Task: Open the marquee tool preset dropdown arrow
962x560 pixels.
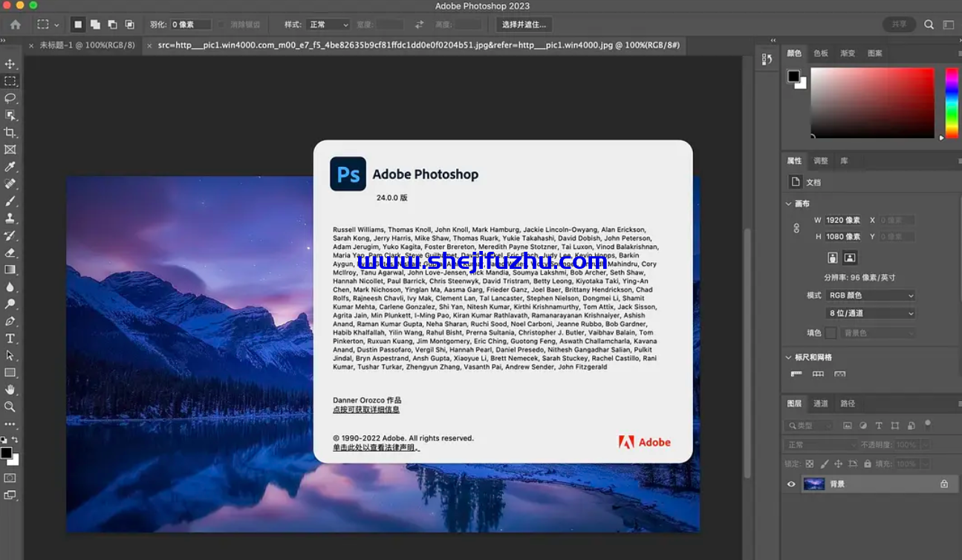Action: click(x=56, y=25)
